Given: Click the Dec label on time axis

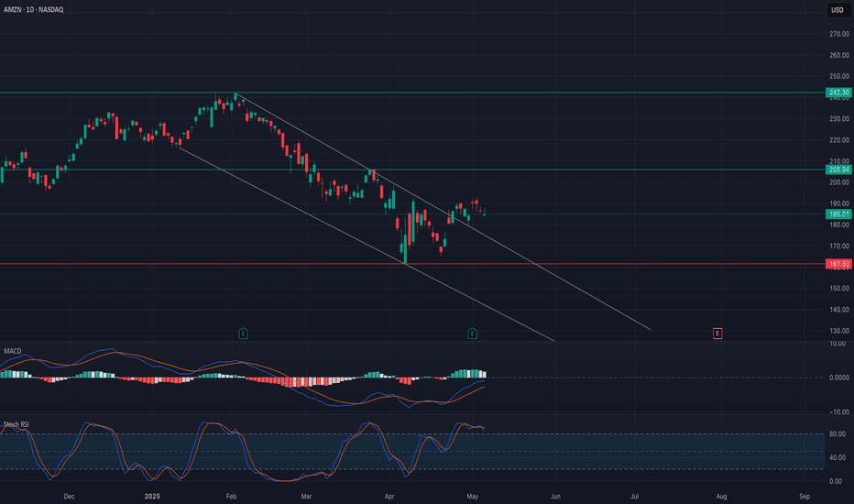Looking at the screenshot, I should (69, 497).
